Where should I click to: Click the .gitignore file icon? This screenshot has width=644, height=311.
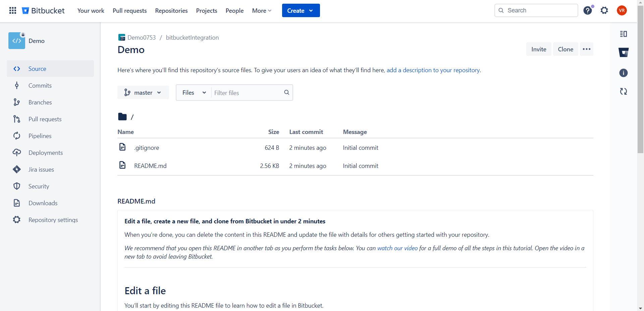click(122, 147)
